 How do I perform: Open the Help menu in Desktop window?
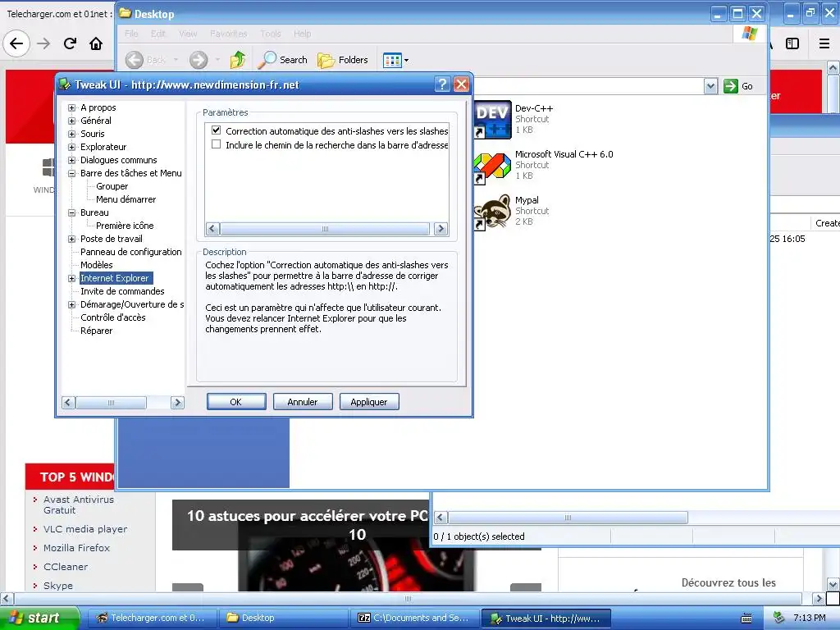click(302, 34)
